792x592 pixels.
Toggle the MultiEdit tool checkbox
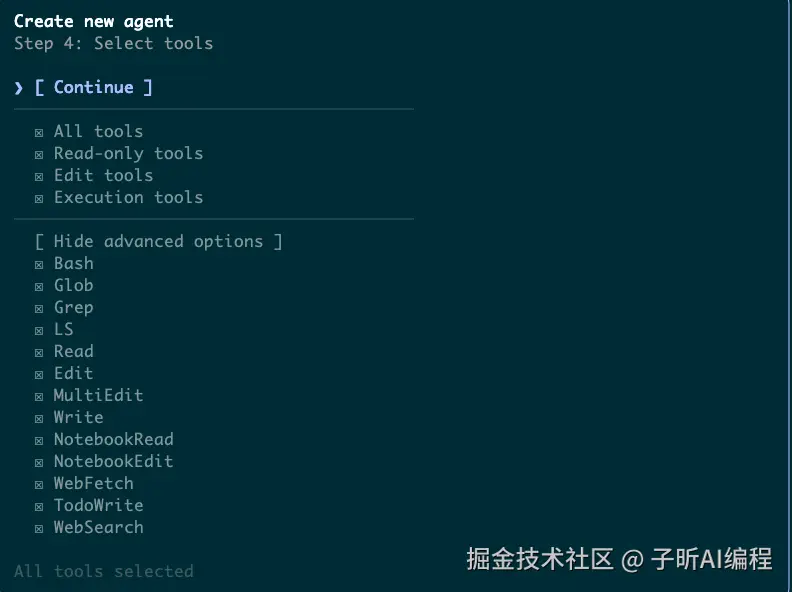39,396
